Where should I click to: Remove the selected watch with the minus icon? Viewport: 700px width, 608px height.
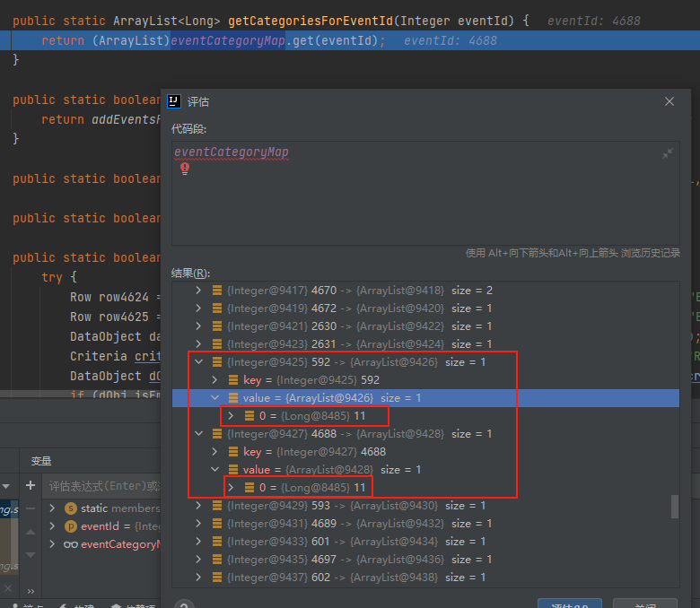tap(31, 508)
